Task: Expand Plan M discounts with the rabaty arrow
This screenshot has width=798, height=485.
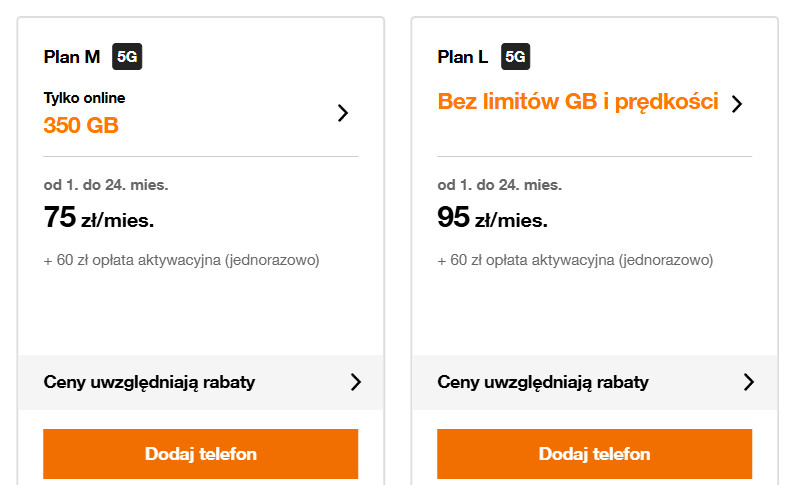Action: [355, 382]
